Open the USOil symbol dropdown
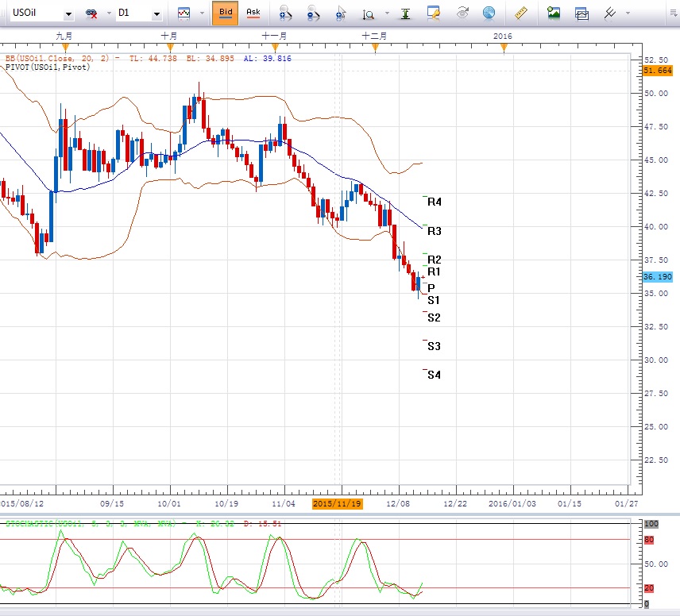This screenshot has width=680, height=616. pyautogui.click(x=68, y=14)
